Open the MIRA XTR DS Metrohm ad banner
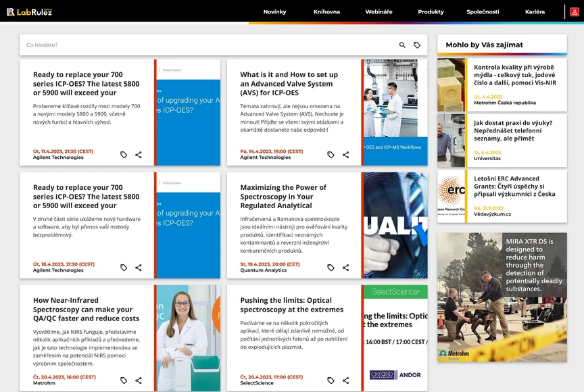Image resolution: width=584 pixels, height=392 pixels. pyautogui.click(x=502, y=297)
